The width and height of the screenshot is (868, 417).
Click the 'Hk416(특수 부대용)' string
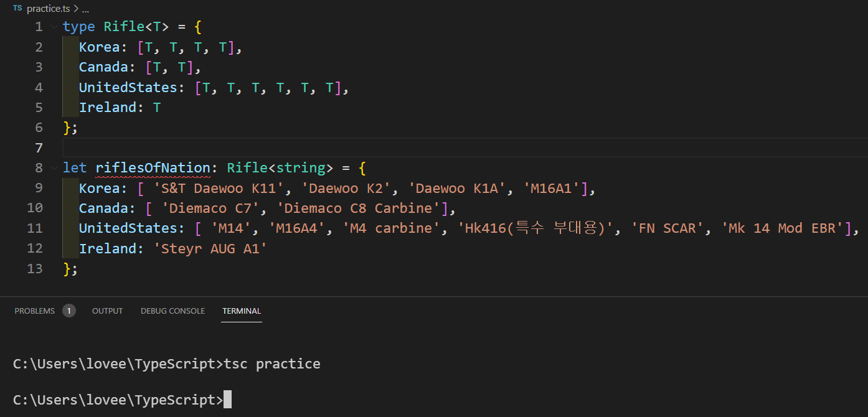tap(535, 228)
